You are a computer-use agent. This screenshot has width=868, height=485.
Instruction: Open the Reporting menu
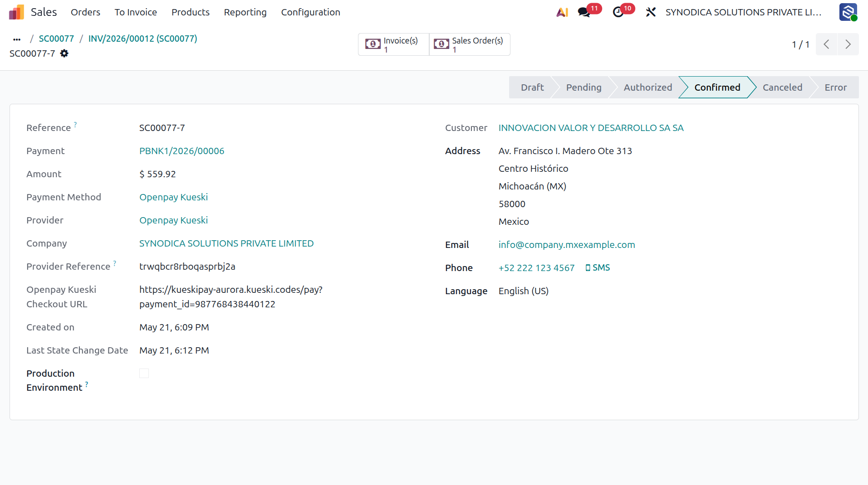(245, 12)
